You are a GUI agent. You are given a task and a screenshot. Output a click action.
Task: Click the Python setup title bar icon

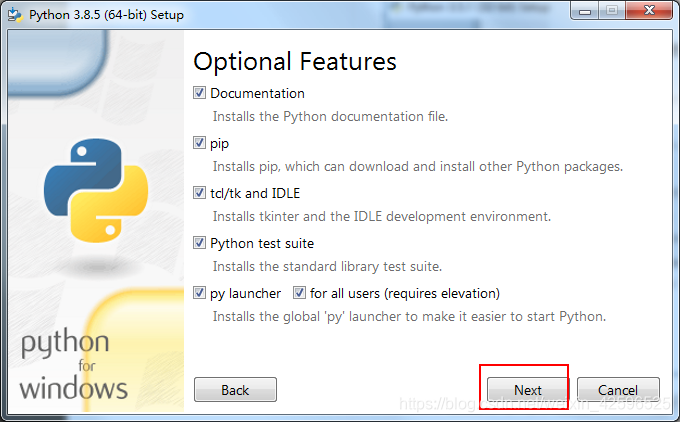pyautogui.click(x=15, y=15)
